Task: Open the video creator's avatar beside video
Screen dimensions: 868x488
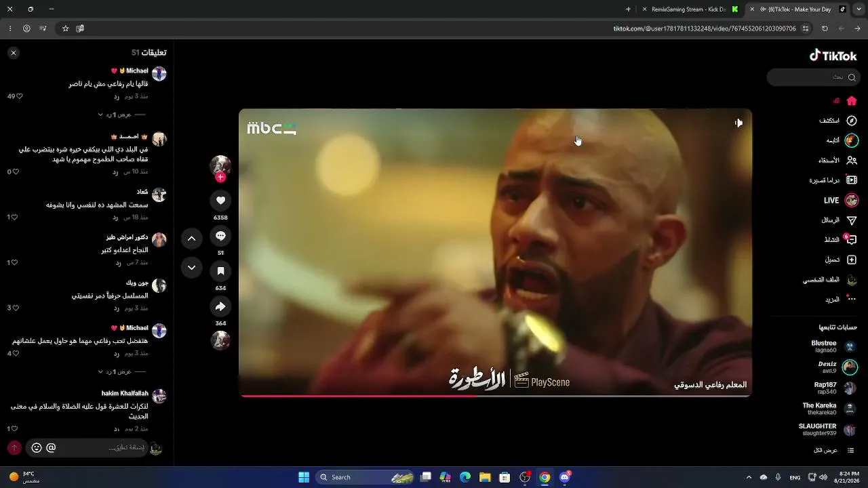Action: [x=220, y=165]
